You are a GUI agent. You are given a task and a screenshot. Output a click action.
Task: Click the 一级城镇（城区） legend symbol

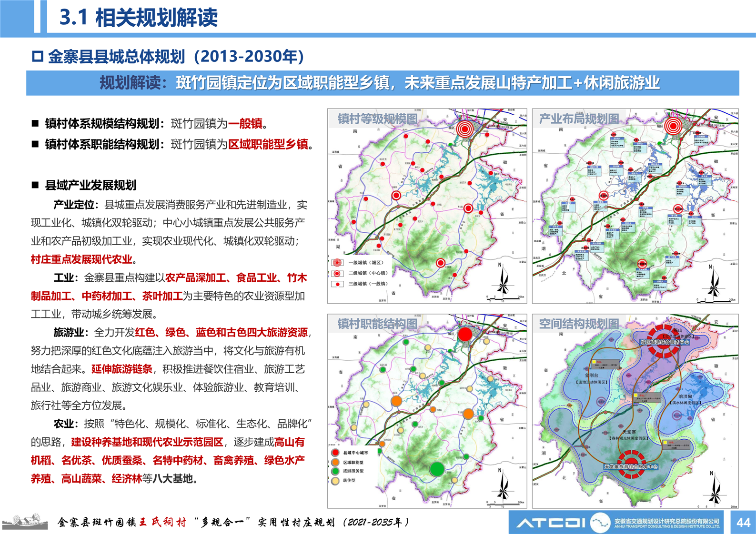[337, 263]
